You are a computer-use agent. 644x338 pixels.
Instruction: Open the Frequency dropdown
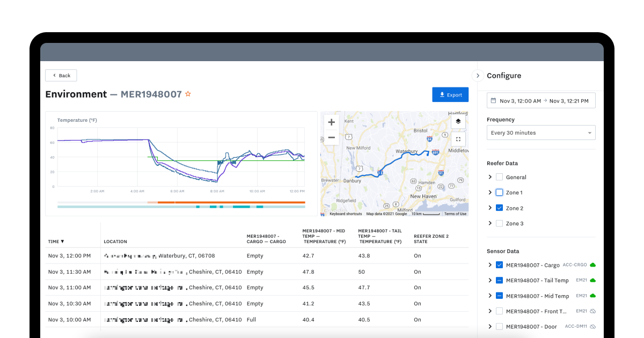[x=541, y=133]
